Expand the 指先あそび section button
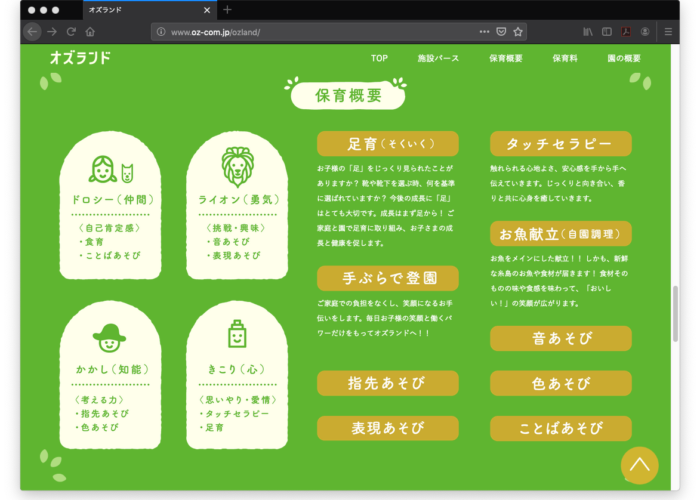This screenshot has width=700, height=500. (388, 383)
